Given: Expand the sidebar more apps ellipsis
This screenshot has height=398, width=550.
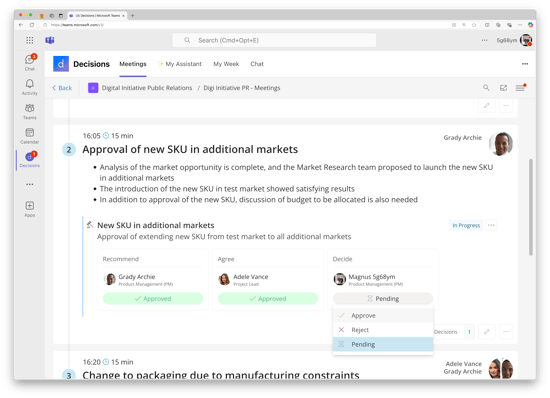Looking at the screenshot, I should click(30, 184).
